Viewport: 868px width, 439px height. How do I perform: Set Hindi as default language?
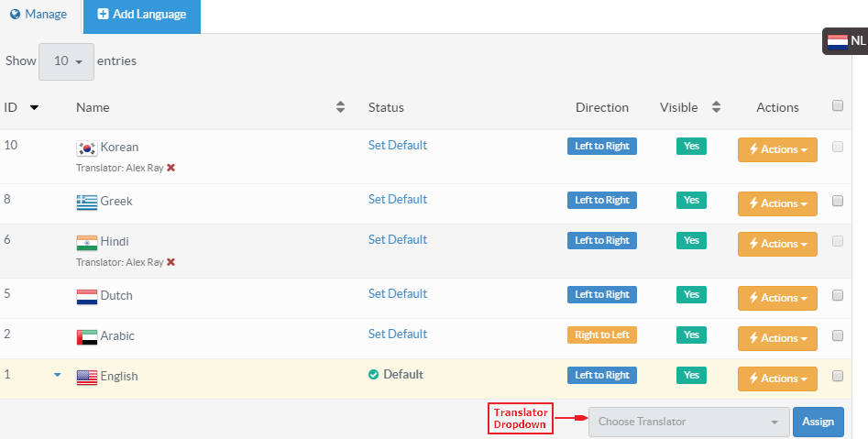[397, 239]
